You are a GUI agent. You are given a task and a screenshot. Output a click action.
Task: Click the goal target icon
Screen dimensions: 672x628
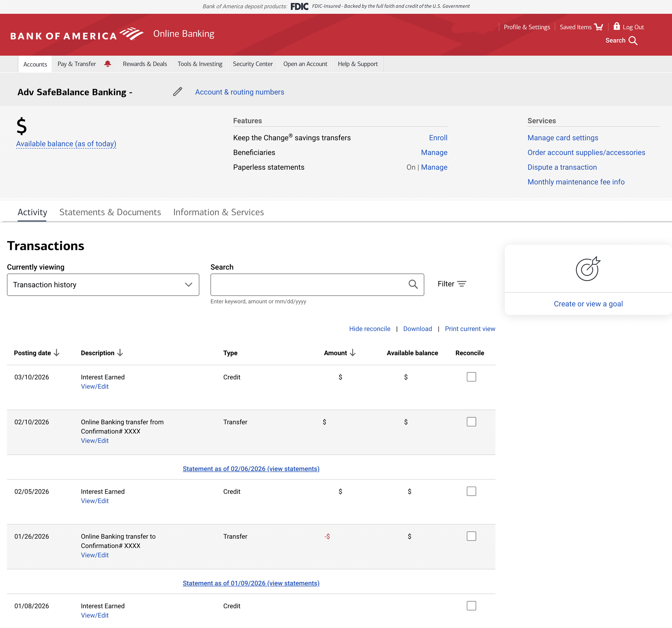588,269
